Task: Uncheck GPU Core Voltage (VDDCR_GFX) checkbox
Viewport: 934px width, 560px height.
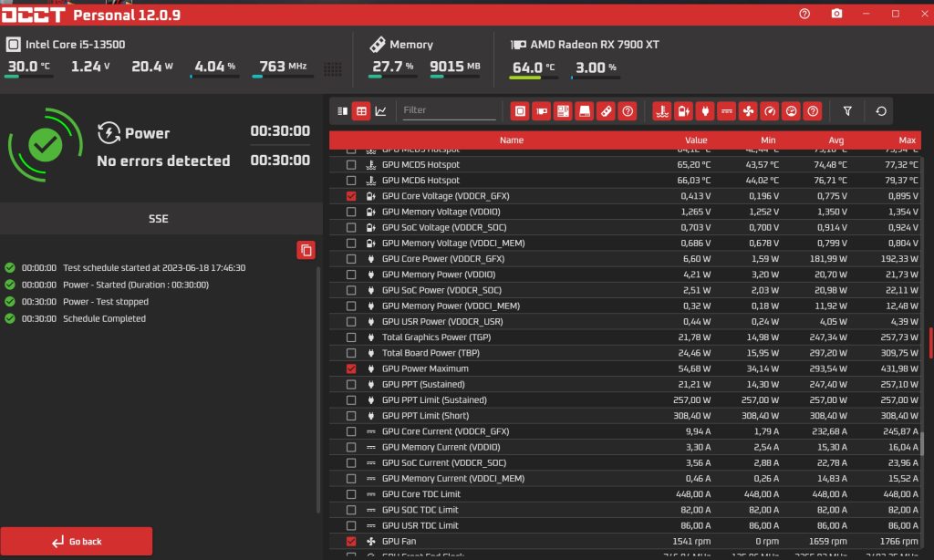Action: point(351,196)
